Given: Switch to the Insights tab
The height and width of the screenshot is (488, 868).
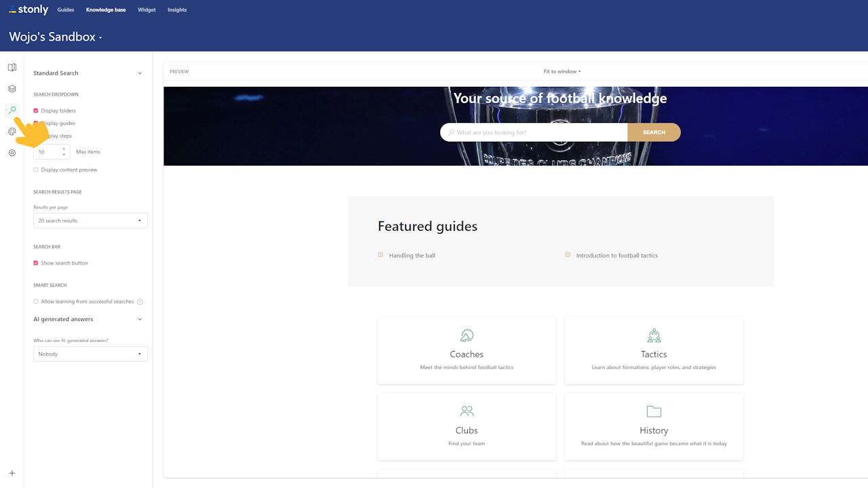Looking at the screenshot, I should (x=177, y=10).
